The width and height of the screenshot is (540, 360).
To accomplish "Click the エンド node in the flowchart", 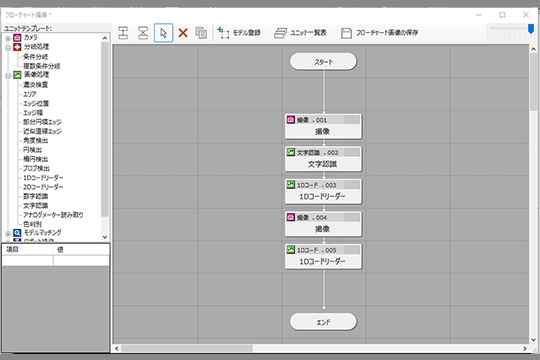I will tap(323, 322).
